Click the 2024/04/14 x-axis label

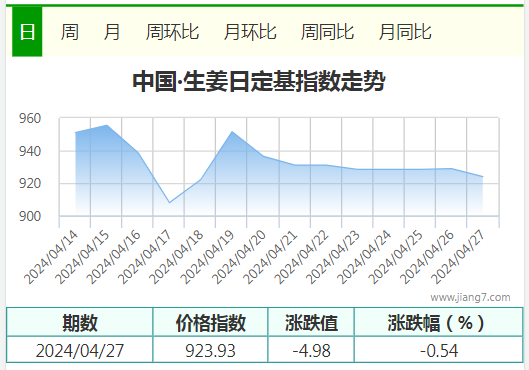51,257
